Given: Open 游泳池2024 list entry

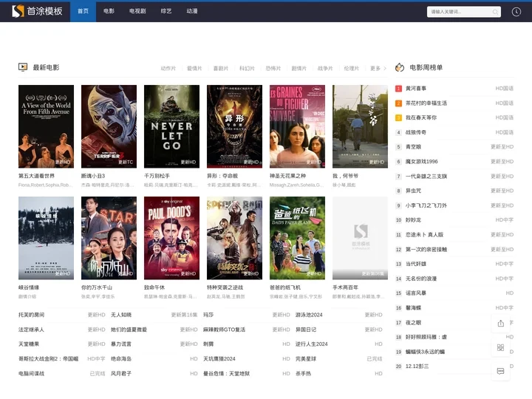Looking at the screenshot, I should (309, 315).
